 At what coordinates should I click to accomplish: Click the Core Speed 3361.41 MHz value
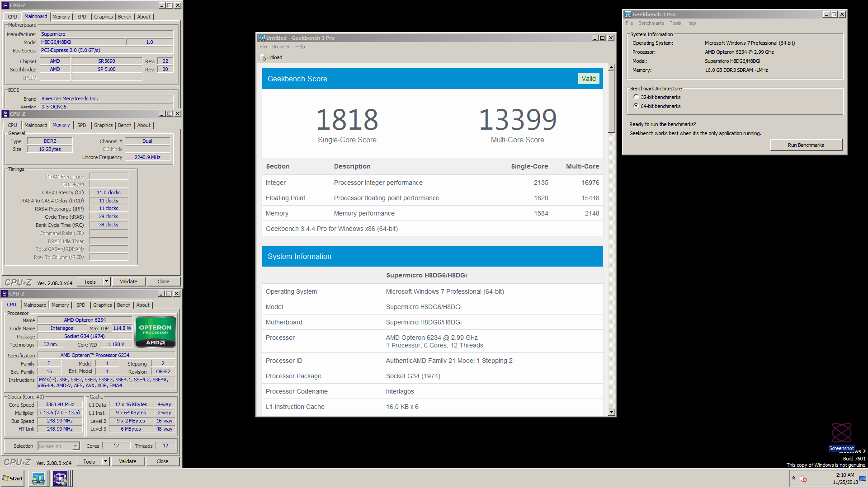(x=60, y=405)
